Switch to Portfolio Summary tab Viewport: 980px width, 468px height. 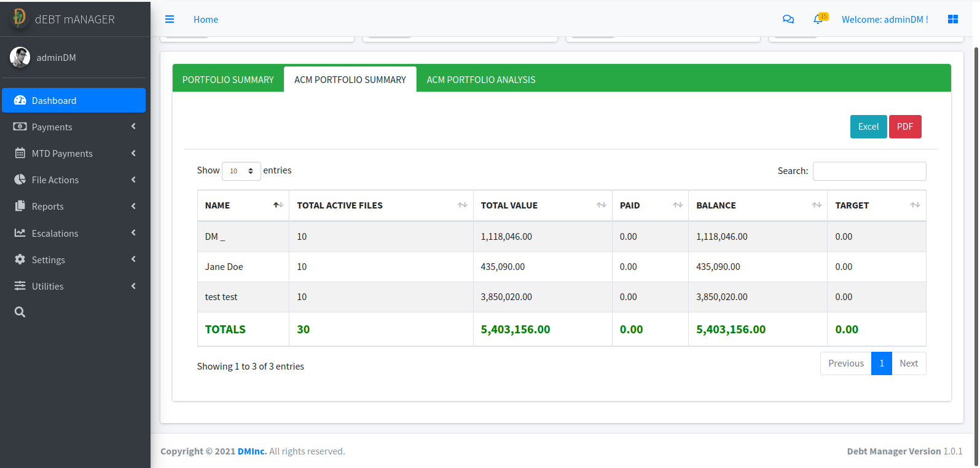pyautogui.click(x=228, y=80)
